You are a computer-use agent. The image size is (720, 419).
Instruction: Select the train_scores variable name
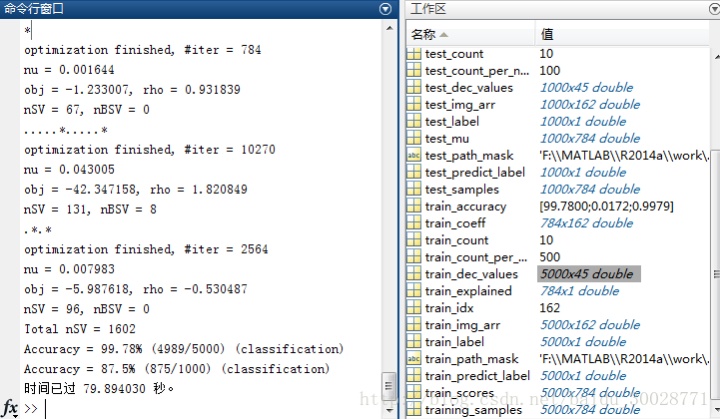click(460, 393)
